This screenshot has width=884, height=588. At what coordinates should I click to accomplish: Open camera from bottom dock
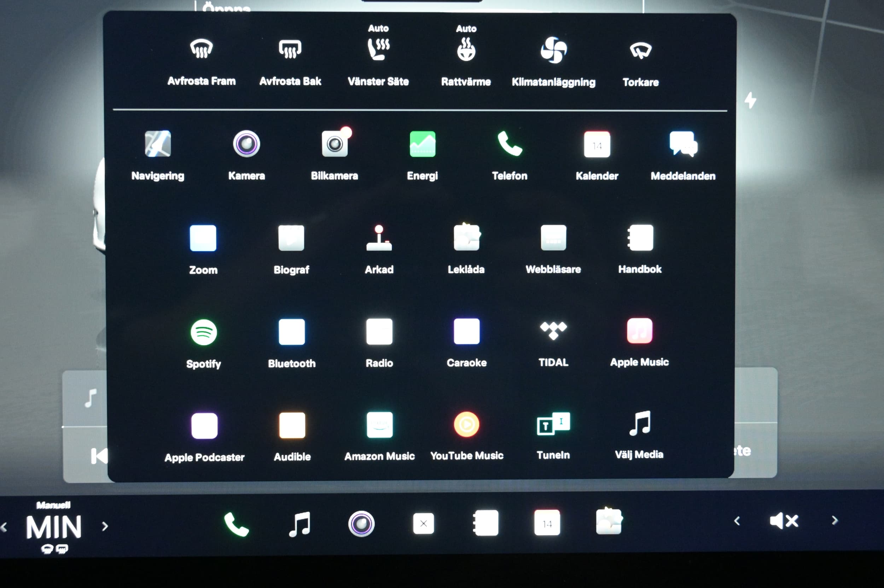click(361, 524)
